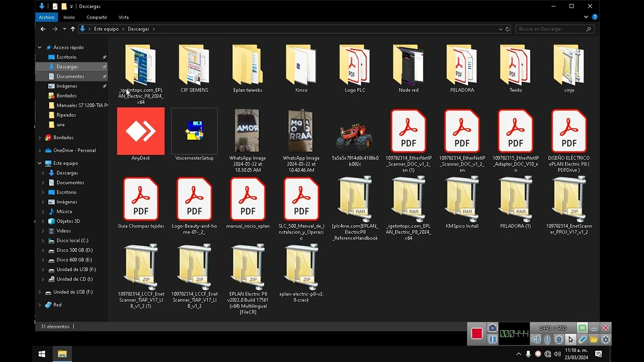This screenshot has height=362, width=644.
Task: Stop recording with the red square button
Action: [477, 333]
